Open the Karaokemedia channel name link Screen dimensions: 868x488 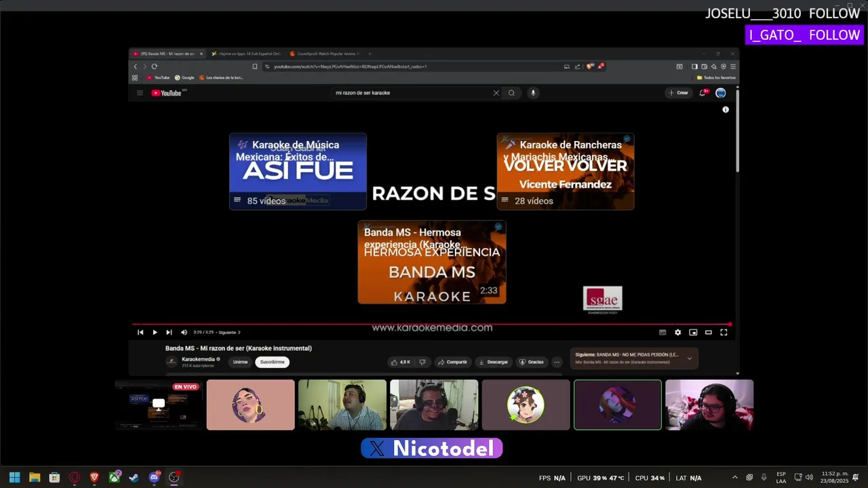pos(198,359)
